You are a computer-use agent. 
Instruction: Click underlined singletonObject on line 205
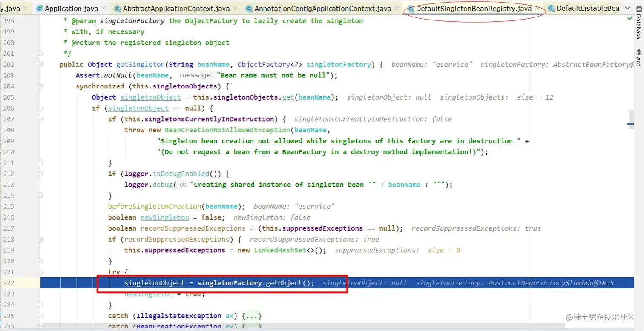150,97
